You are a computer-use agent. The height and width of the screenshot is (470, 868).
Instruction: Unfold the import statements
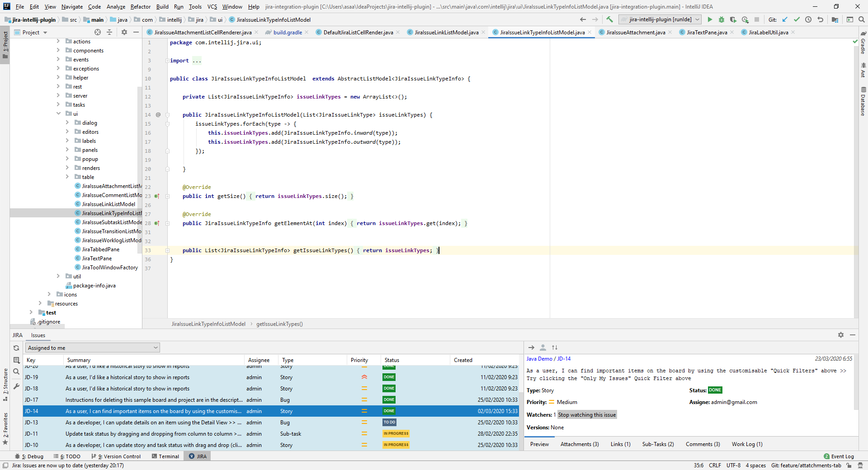167,61
